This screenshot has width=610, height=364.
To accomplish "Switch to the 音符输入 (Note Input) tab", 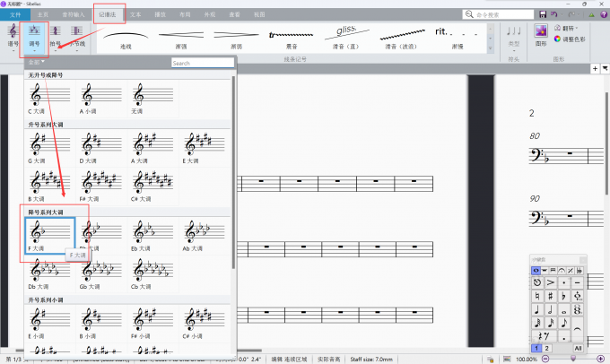I will 74,14.
